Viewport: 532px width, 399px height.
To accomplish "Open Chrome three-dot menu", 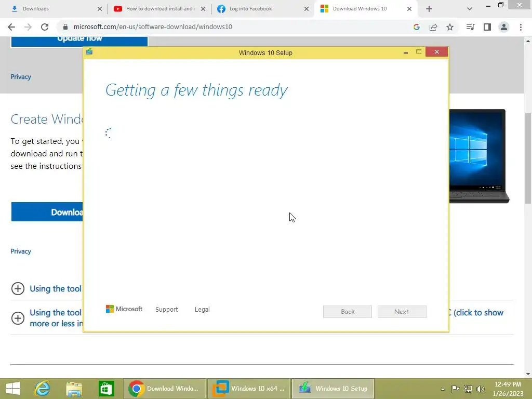I will tap(521, 27).
